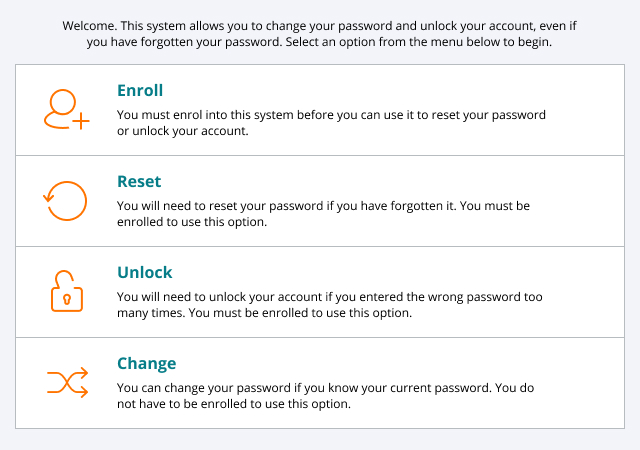Click the keyhole in the Unlock icon
640x450 pixels.
[67, 299]
